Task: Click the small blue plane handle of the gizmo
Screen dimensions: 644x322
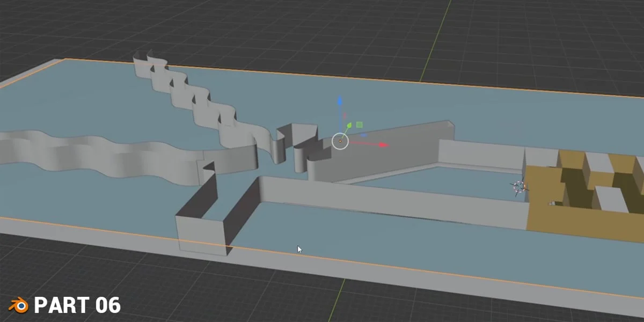Action: 363,135
